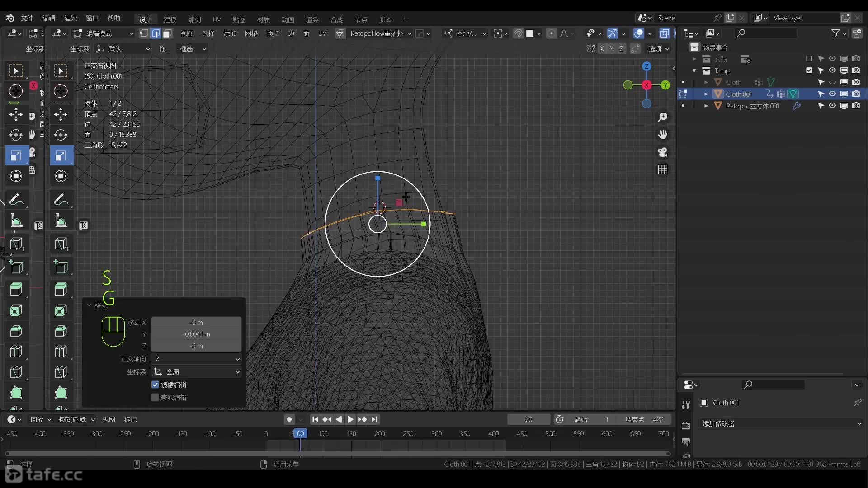Screen dimensions: 868x488
Task: Select the Bevel tool
Action: (x=61, y=331)
